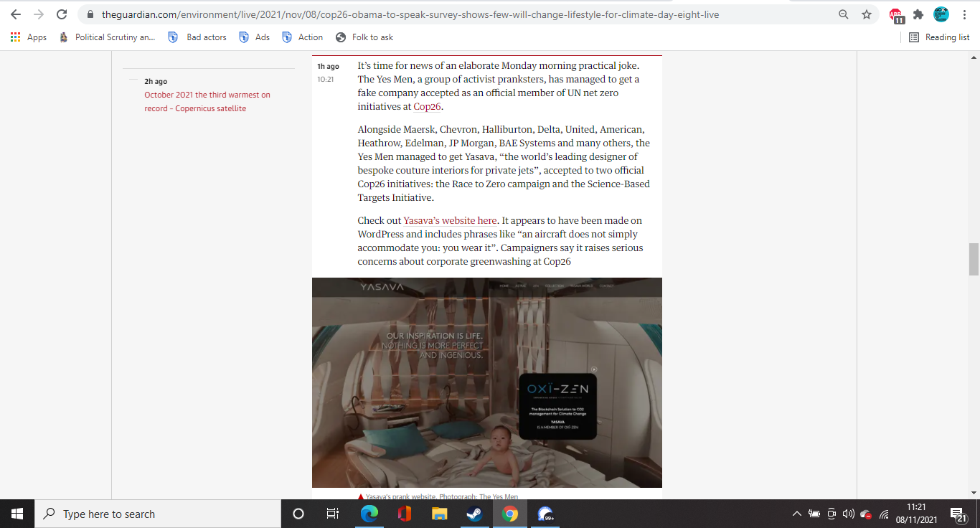The width and height of the screenshot is (980, 528).
Task: Open the Ads bookmark
Action: (255, 37)
